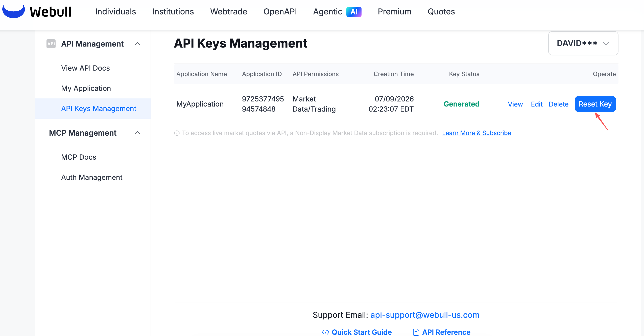Click the Creation Time column header
The image size is (644, 336).
tap(394, 74)
